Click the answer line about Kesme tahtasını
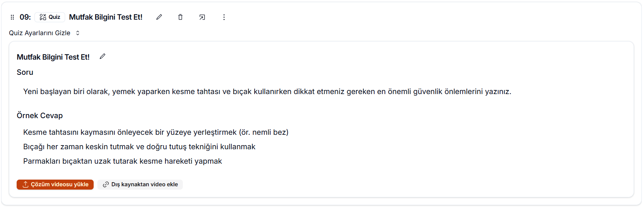Screen dimensions: 644x207 pos(155,132)
